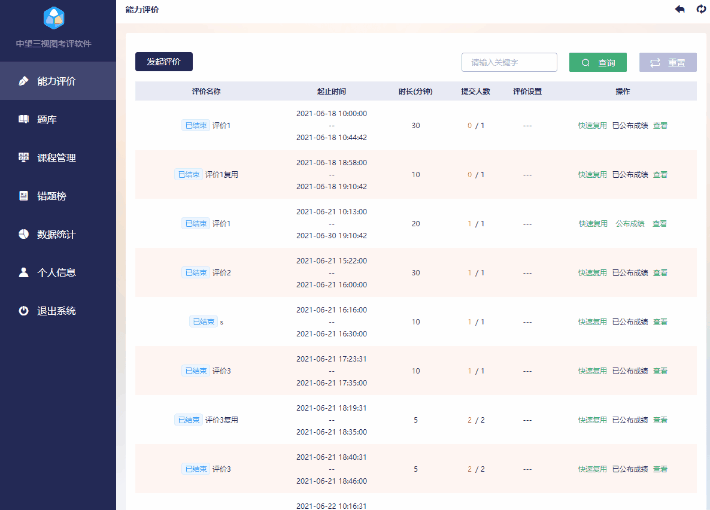710x510 pixels.
Task: Open the 数据统计 menu item
Action: [58, 234]
